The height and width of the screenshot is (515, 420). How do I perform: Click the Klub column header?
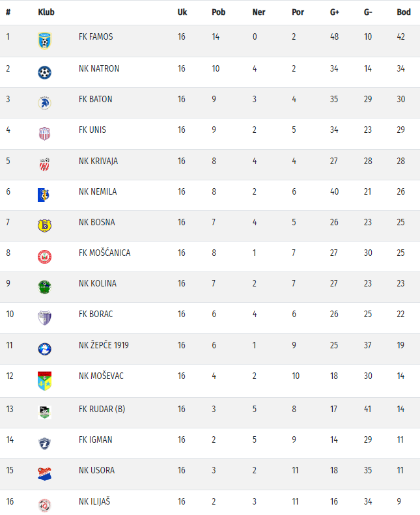[x=46, y=12]
